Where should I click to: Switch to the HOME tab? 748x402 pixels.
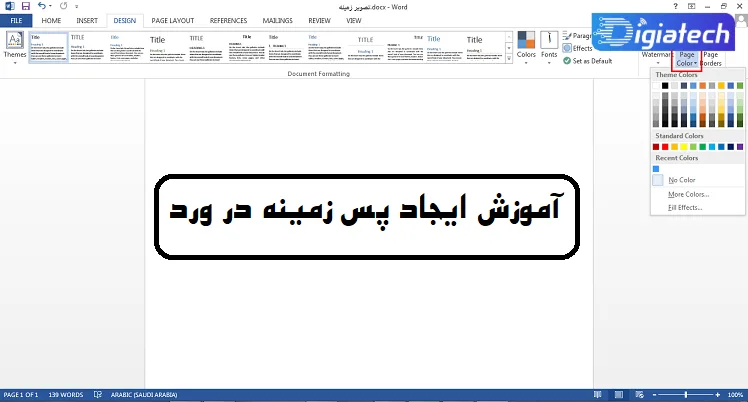click(51, 21)
